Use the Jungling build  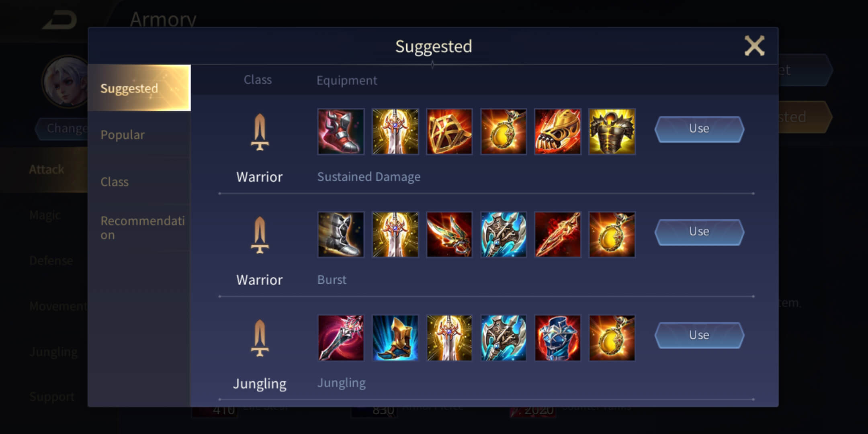pyautogui.click(x=699, y=335)
